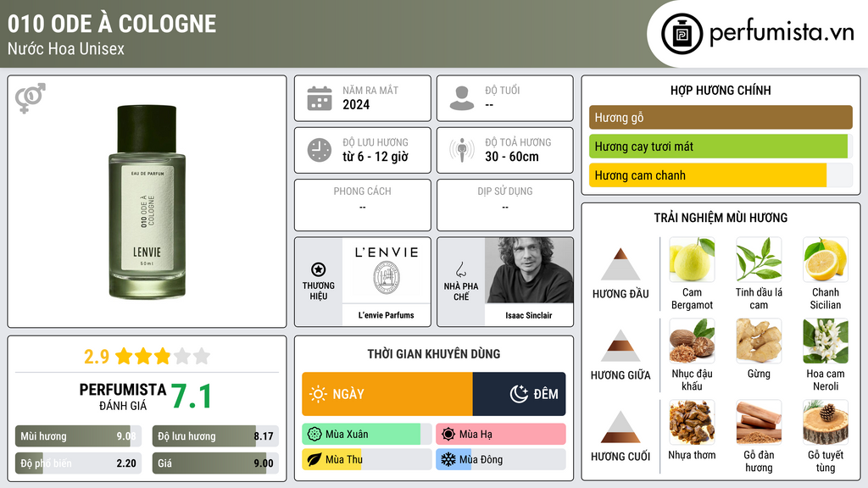Open the Nhựa thơm note image

click(692, 423)
